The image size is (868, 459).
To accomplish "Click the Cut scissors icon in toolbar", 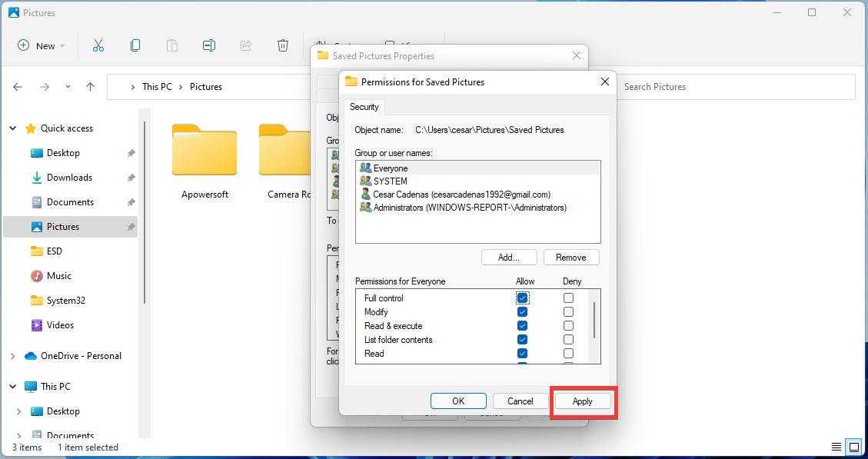I will [x=98, y=45].
